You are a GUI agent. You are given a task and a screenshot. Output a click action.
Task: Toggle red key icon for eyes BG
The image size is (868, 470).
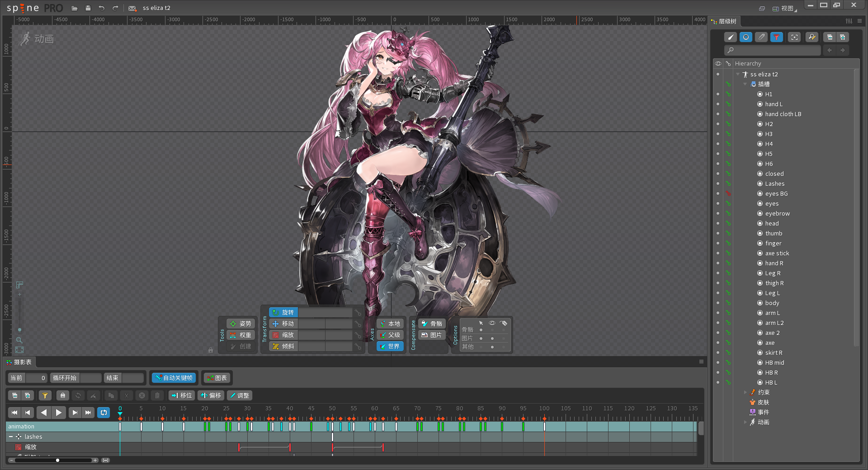coord(728,193)
